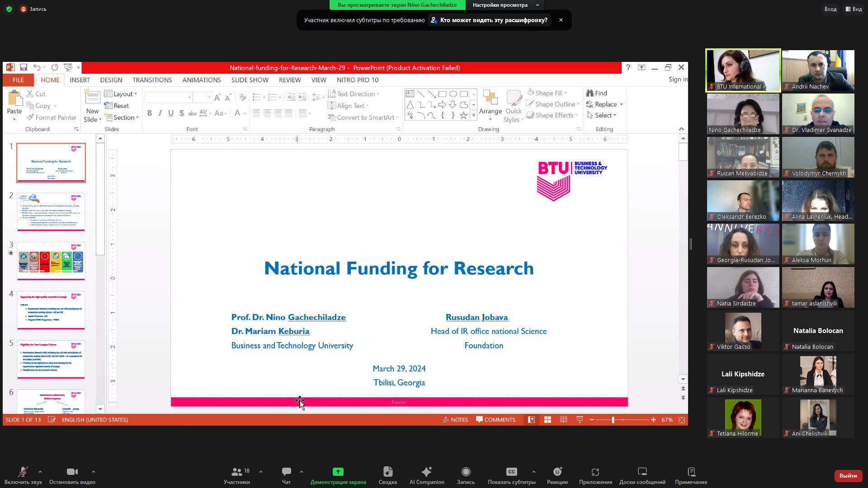Click the Find binoculars icon
Image resolution: width=868 pixels, height=488 pixels.
point(590,93)
